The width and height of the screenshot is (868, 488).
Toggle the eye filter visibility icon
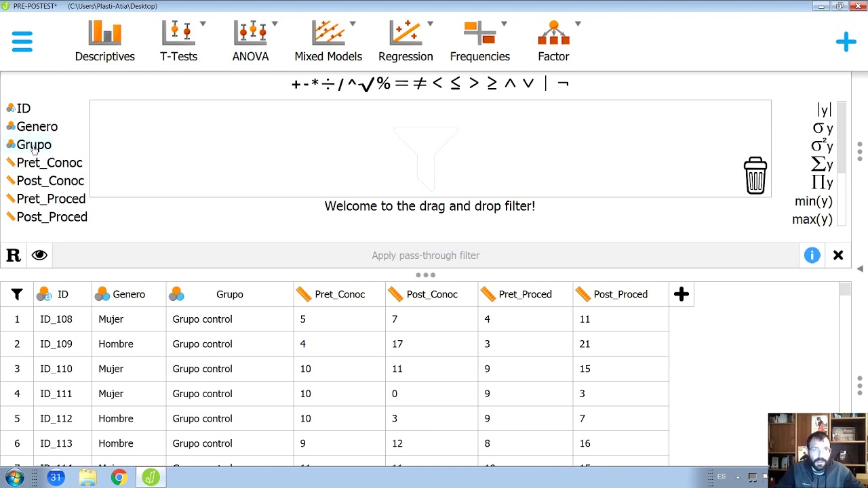coord(39,256)
